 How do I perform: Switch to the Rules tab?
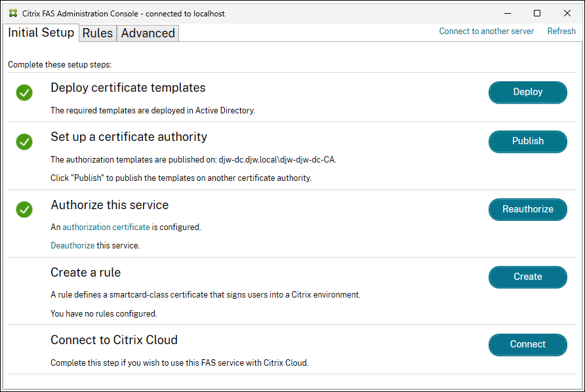pyautogui.click(x=97, y=33)
